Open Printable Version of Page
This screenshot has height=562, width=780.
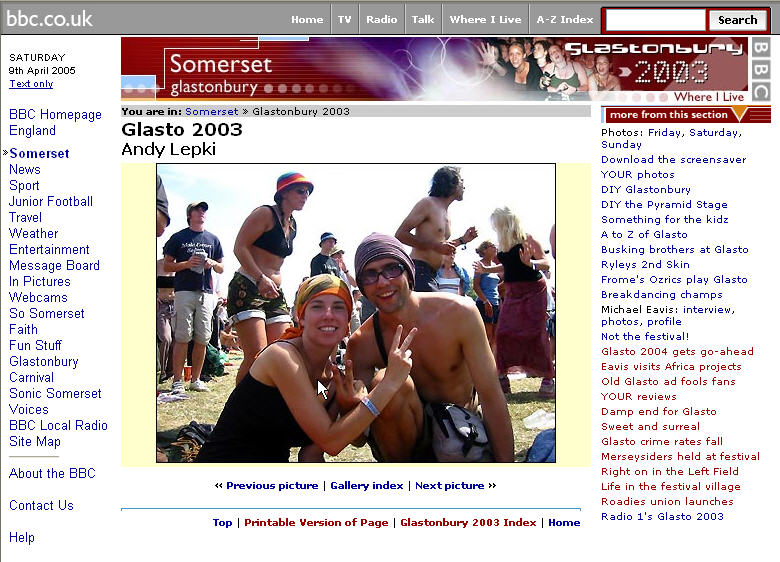316,522
